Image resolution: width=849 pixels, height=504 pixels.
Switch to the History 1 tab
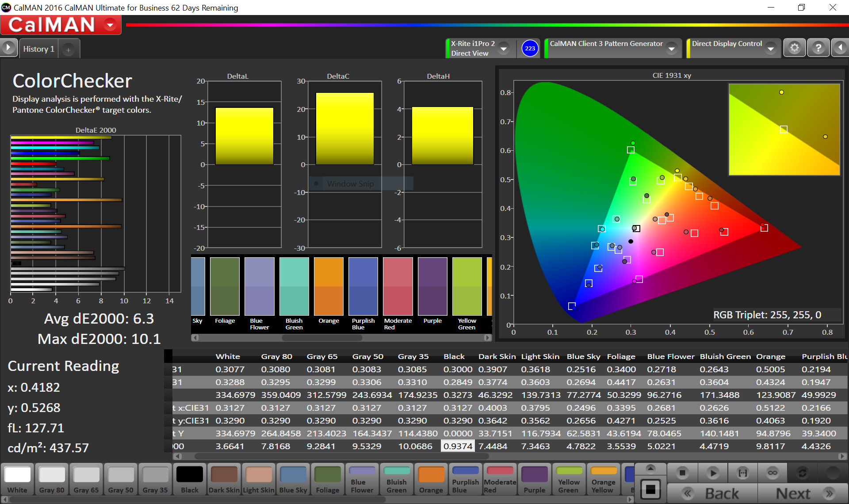click(39, 49)
